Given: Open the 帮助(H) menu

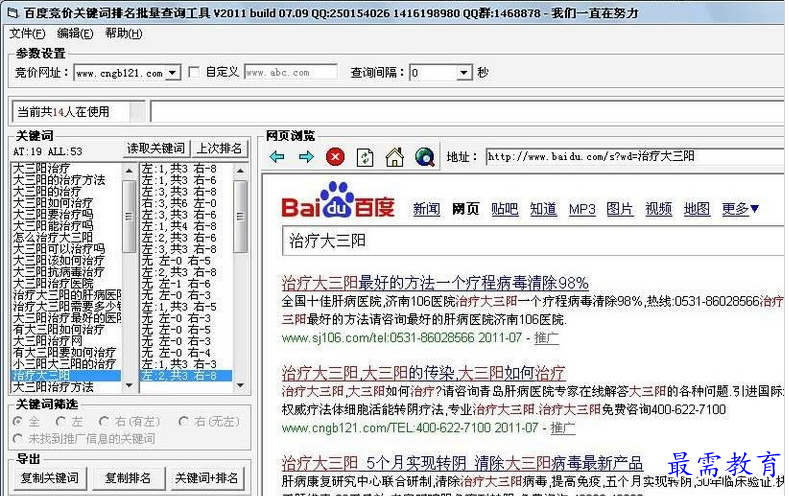Looking at the screenshot, I should coord(123,34).
